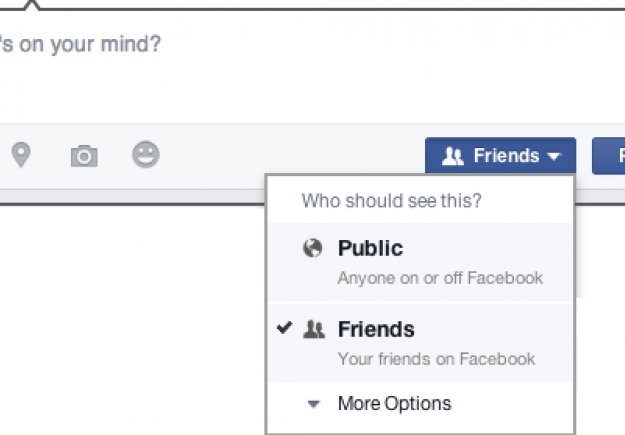Click "Your friends on Facebook" description

click(x=436, y=358)
